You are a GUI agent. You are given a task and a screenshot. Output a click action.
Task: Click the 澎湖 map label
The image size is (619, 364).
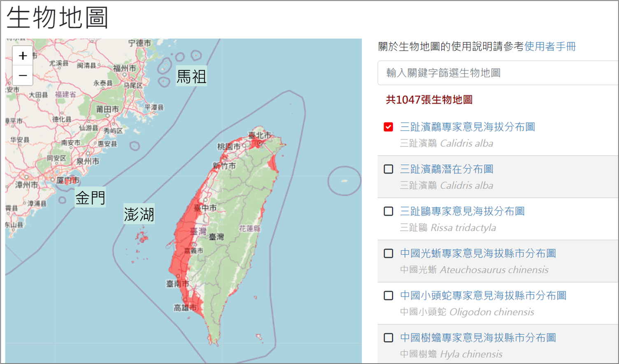tap(139, 214)
